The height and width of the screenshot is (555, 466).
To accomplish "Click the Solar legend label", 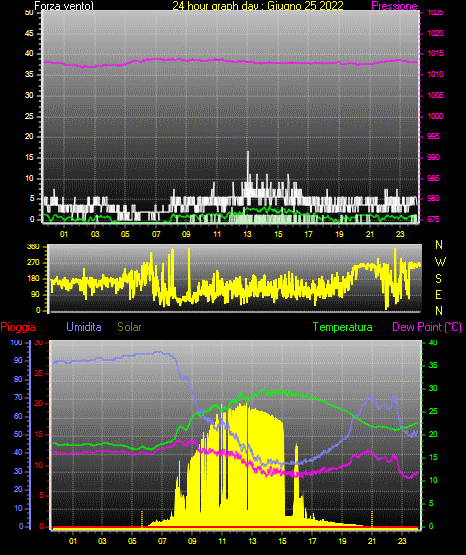I will (129, 327).
